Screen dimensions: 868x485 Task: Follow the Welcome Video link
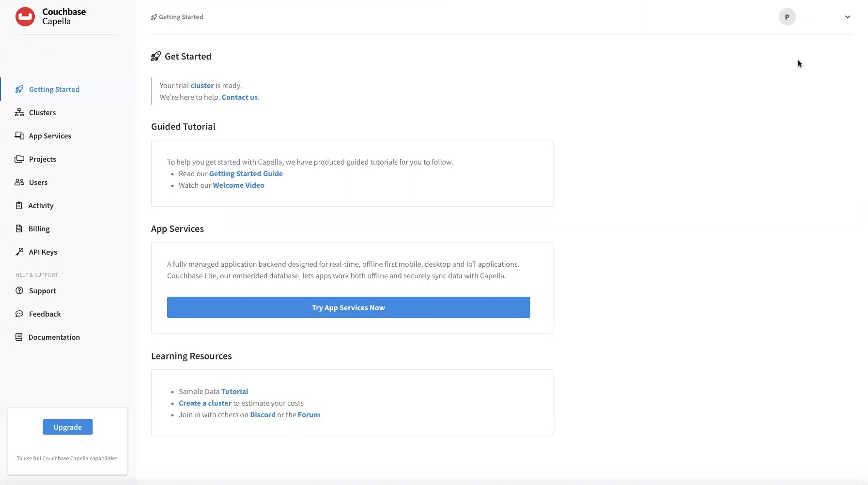click(238, 185)
